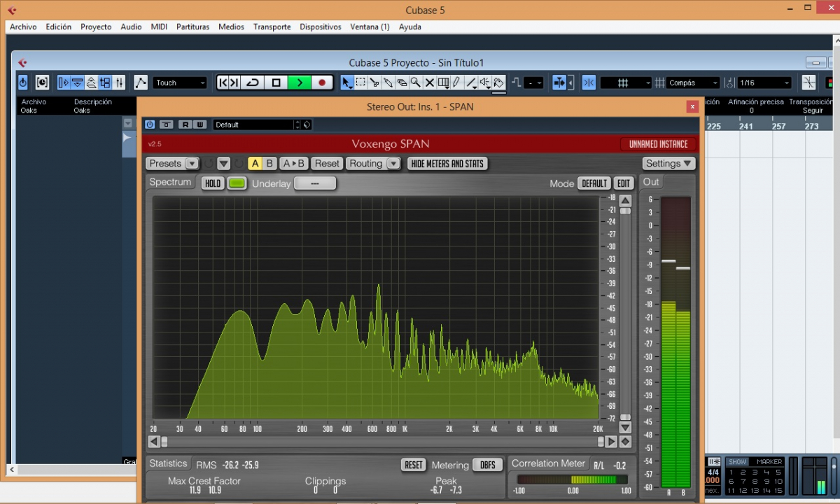Toggle the Cycle loop button
The width and height of the screenshot is (840, 504).
tap(253, 83)
